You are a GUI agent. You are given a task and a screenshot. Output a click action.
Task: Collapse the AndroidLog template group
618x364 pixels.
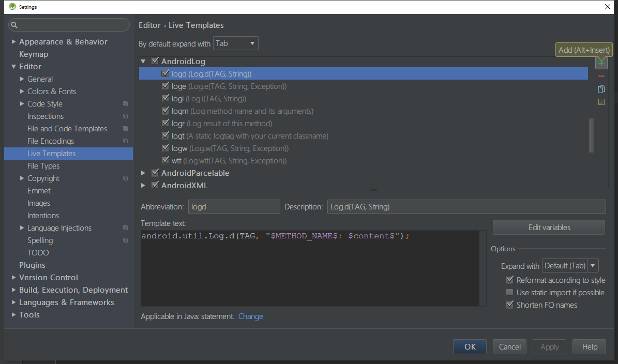pos(143,61)
